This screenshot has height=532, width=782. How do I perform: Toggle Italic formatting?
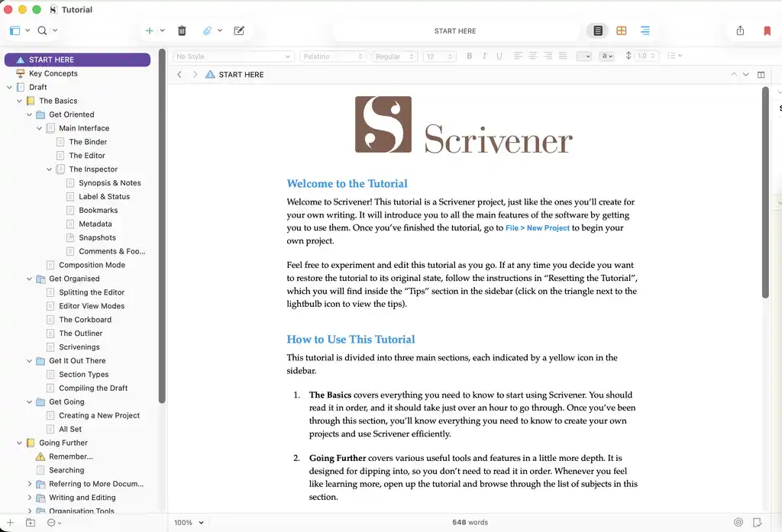[484, 56]
